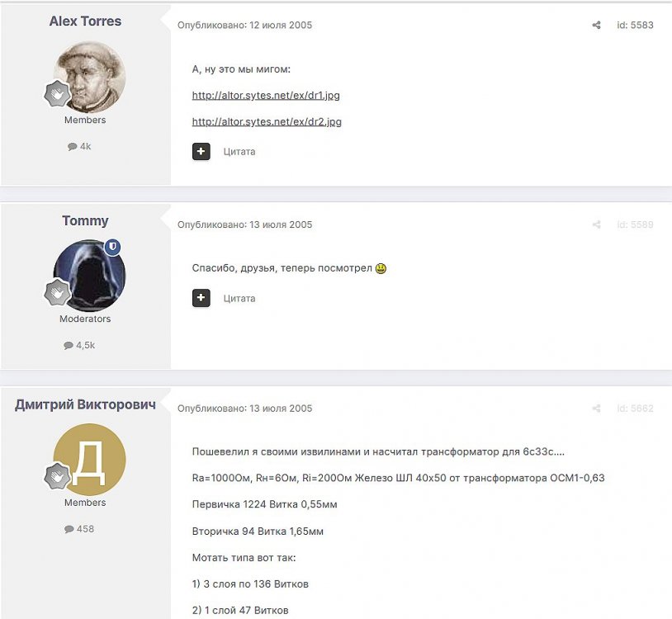672x619 pixels.
Task: Open the dr1.jpg link
Action: pos(266,95)
